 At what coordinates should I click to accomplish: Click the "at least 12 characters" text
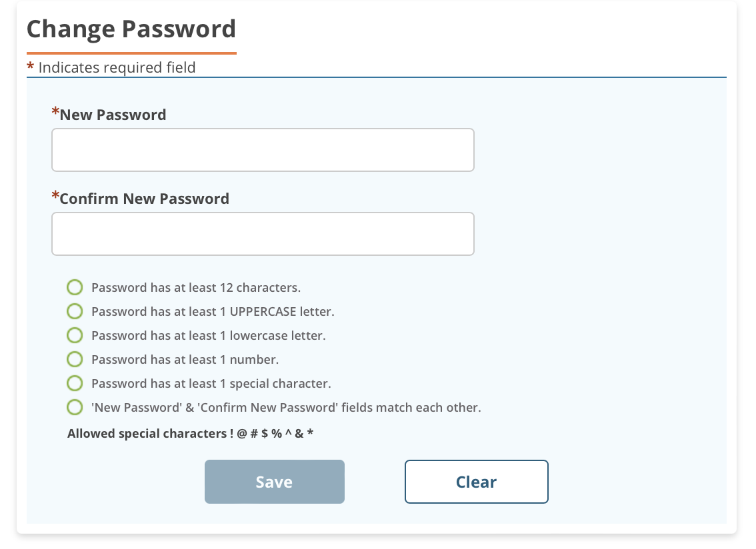pyautogui.click(x=196, y=288)
